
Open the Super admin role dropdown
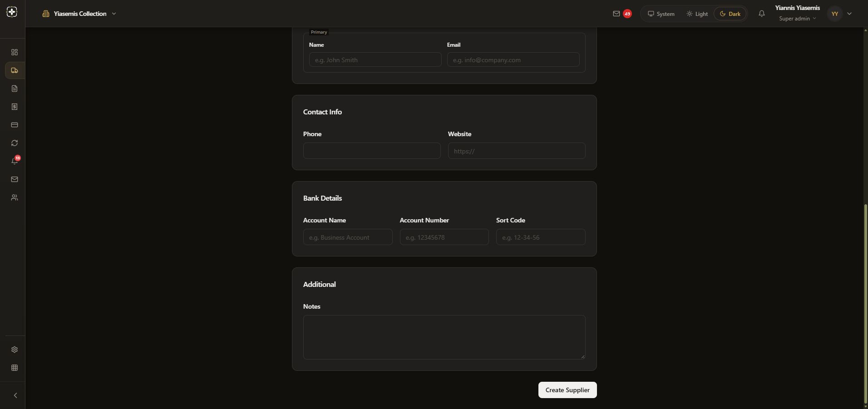pos(798,19)
